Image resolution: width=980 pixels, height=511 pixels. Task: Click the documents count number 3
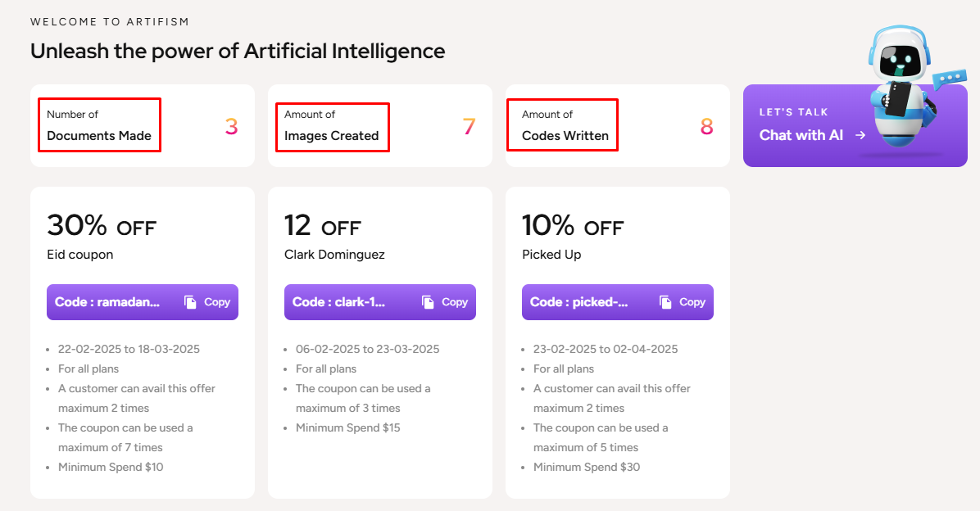[231, 127]
